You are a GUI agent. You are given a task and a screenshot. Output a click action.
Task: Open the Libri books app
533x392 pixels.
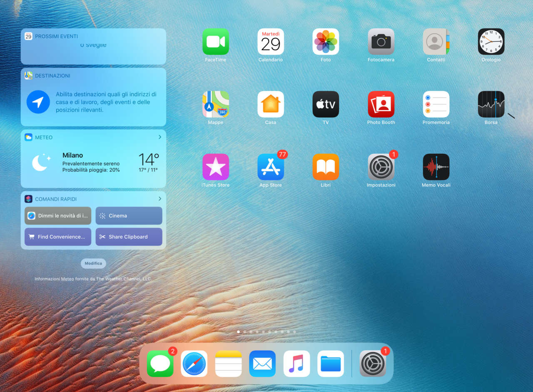326,167
